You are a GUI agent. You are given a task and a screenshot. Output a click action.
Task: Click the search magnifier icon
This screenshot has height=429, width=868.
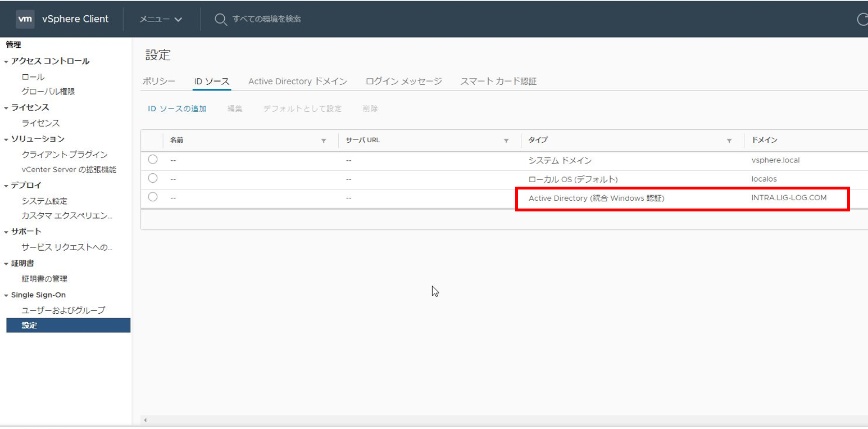point(221,19)
